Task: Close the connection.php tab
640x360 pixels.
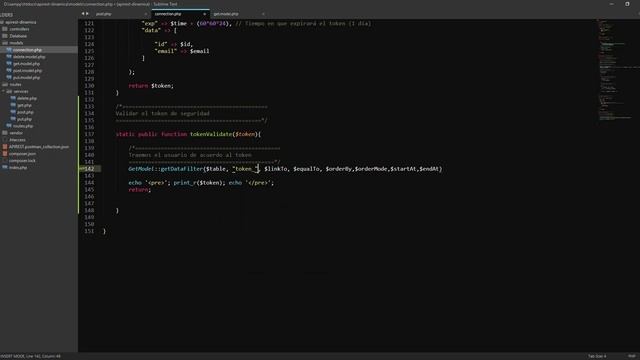Action: tap(204, 14)
